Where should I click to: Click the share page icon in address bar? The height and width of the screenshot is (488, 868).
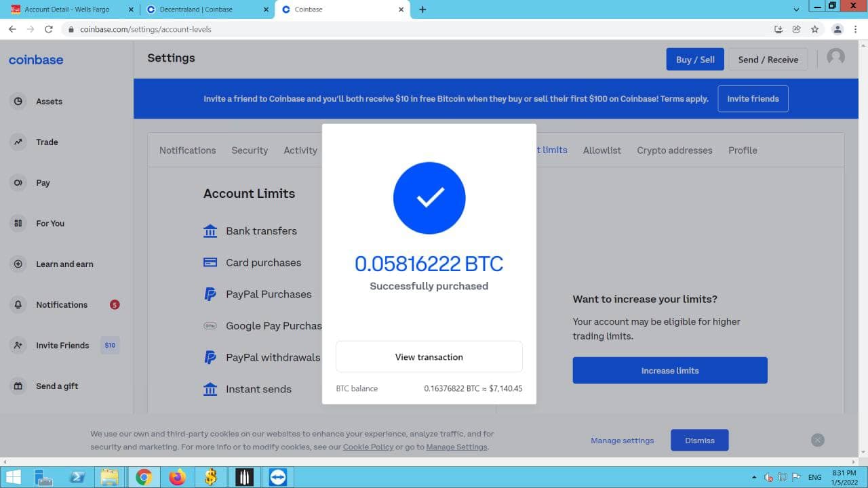797,29
